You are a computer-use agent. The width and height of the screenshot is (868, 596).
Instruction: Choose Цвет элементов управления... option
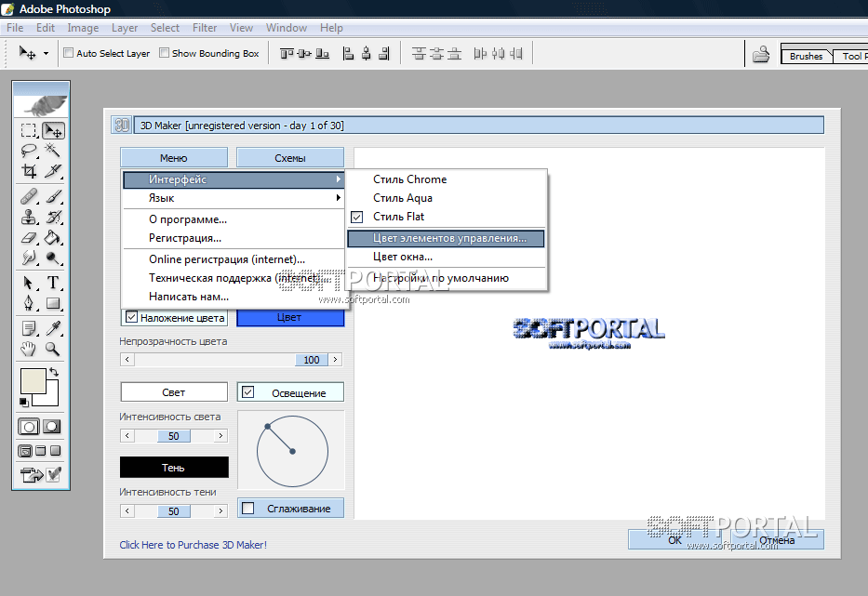coord(447,239)
